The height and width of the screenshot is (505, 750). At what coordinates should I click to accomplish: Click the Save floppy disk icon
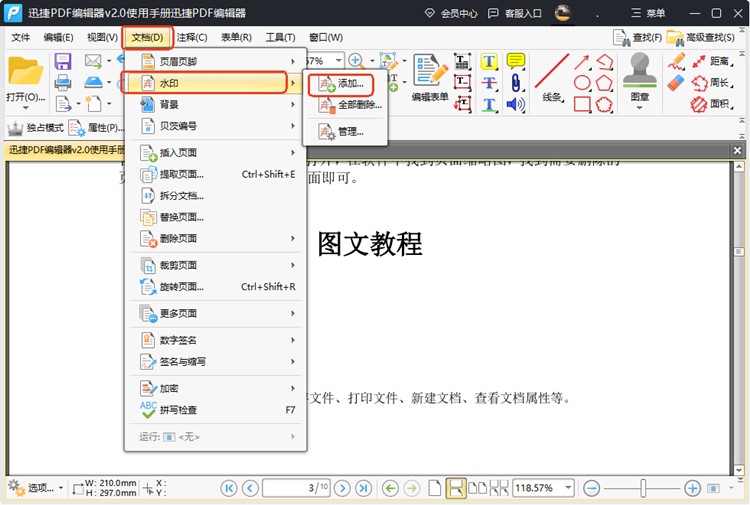coord(63,62)
